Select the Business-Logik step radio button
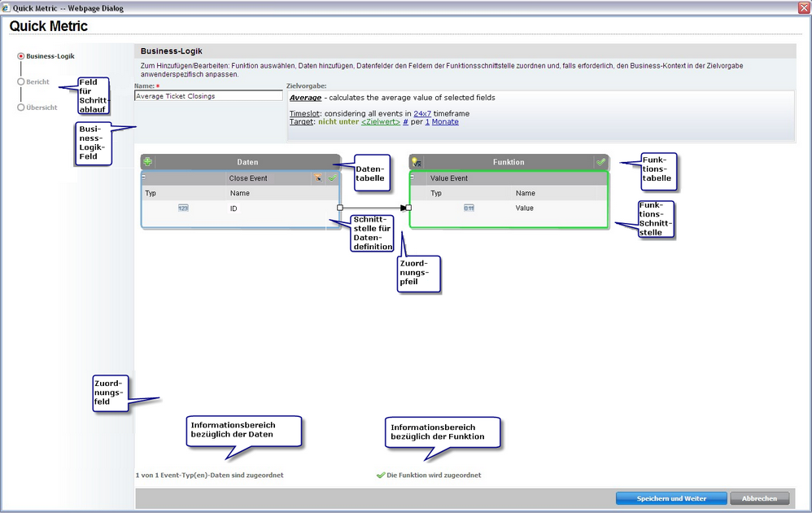This screenshot has width=812, height=513. click(21, 56)
